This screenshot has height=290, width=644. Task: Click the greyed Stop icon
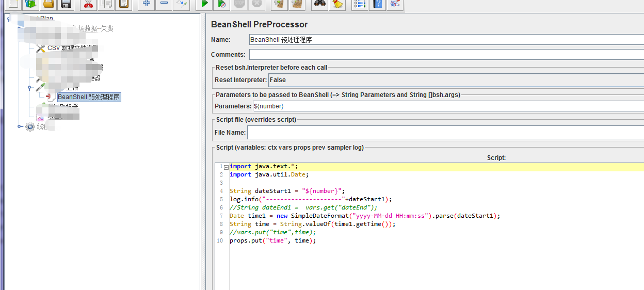pos(239,4)
